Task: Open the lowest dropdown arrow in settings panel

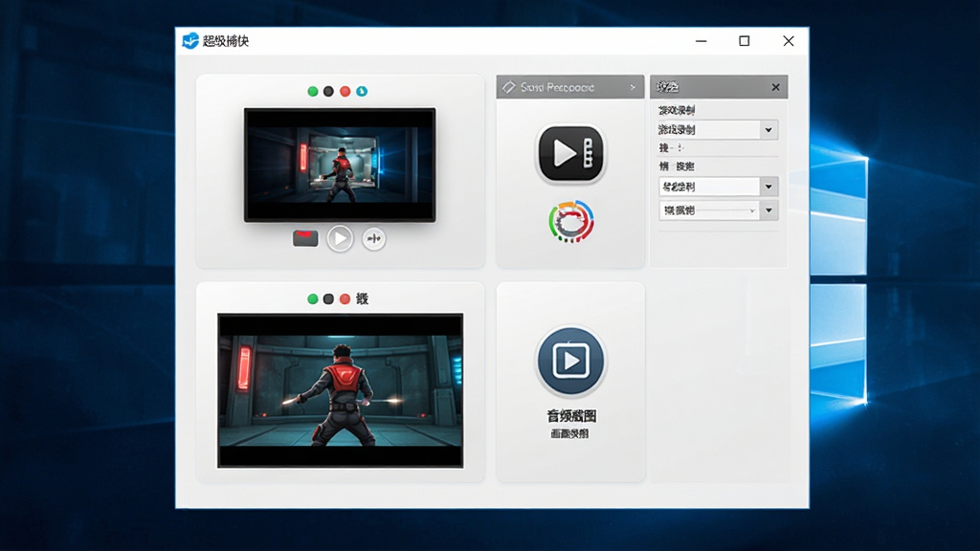Action: pyautogui.click(x=768, y=209)
